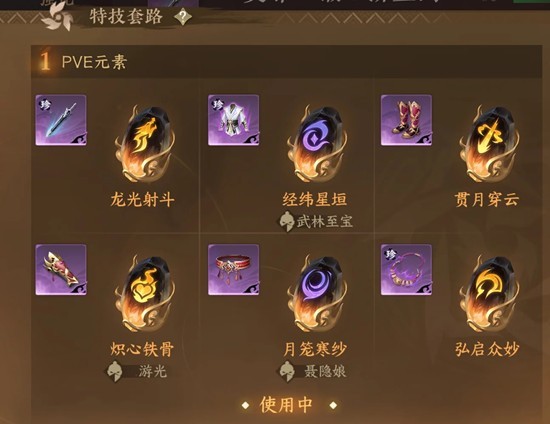Select the sword weapon equipment slot

[x=61, y=120]
